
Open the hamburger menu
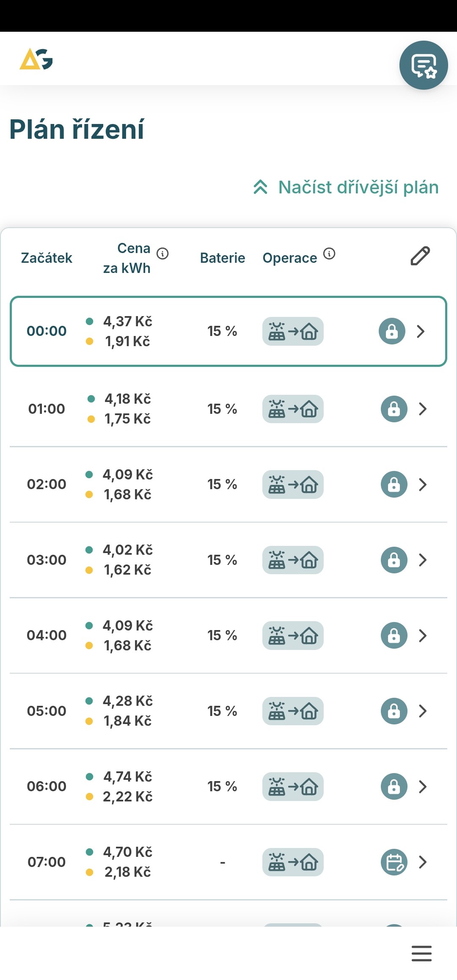tap(421, 953)
